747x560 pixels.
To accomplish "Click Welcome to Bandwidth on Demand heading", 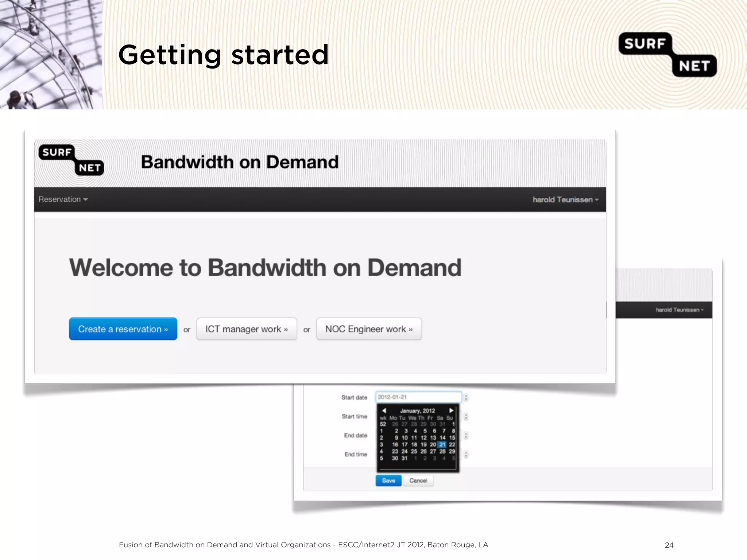I will point(265,267).
